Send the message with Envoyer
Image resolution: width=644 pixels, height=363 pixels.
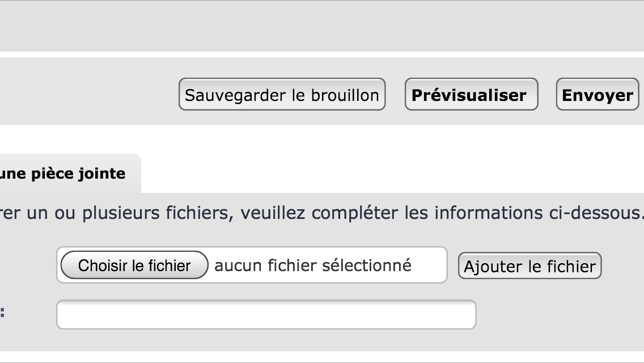click(x=597, y=95)
